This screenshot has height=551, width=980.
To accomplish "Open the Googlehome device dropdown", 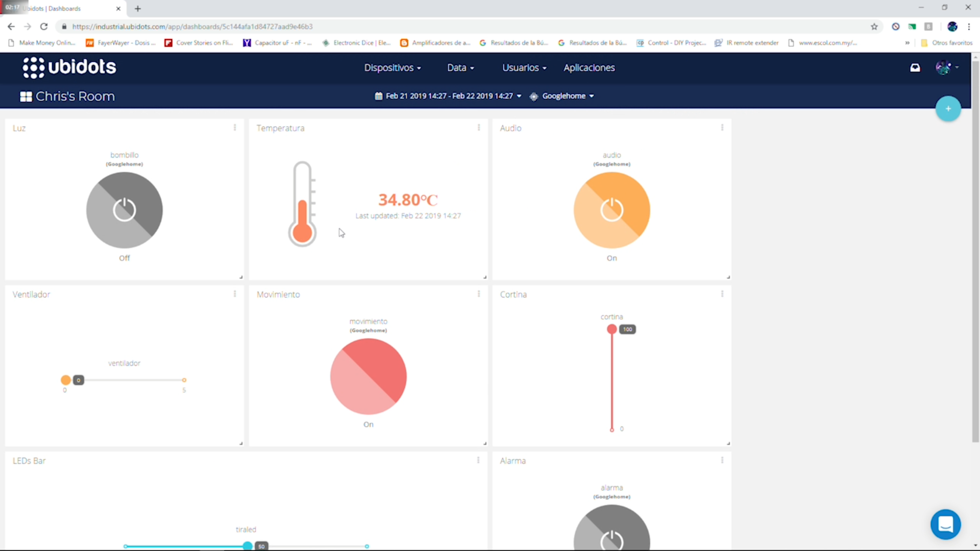I will click(x=562, y=96).
